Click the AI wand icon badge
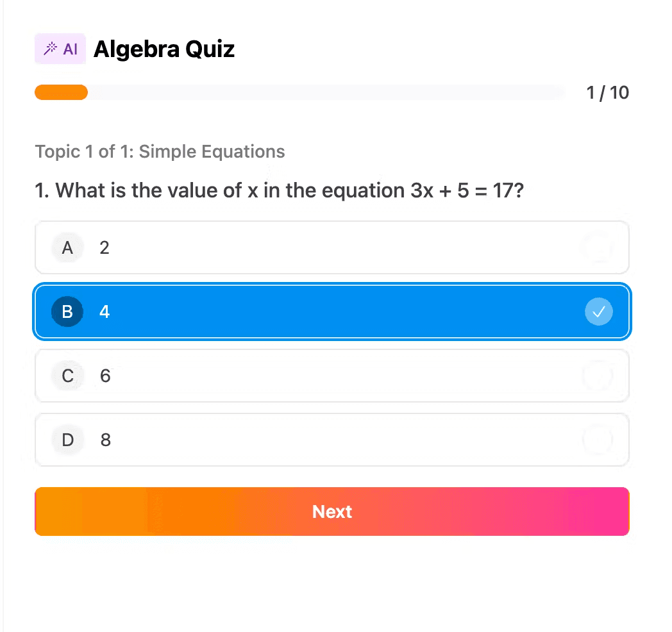Screen dimensions: 672x632 60,48
